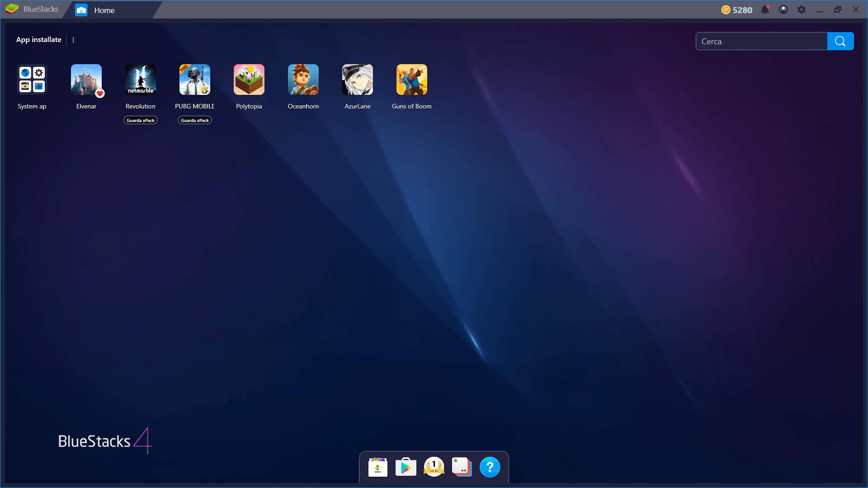Open the help question mark icon
The height and width of the screenshot is (488, 868).
pyautogui.click(x=490, y=467)
